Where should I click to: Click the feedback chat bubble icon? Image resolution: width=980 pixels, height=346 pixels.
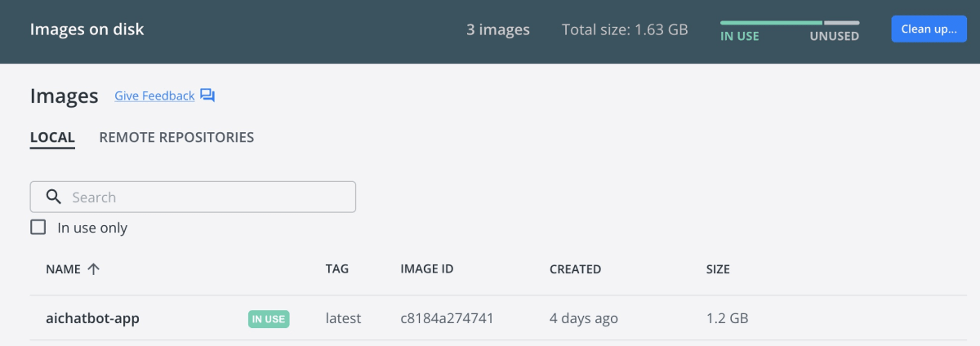[x=207, y=95]
